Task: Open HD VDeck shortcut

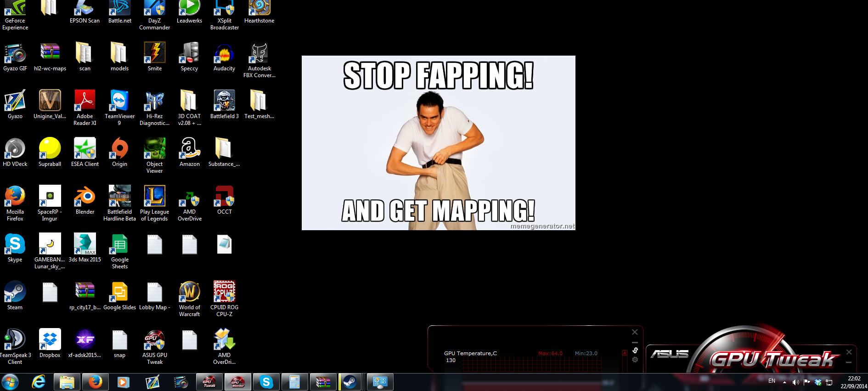Action: point(15,153)
